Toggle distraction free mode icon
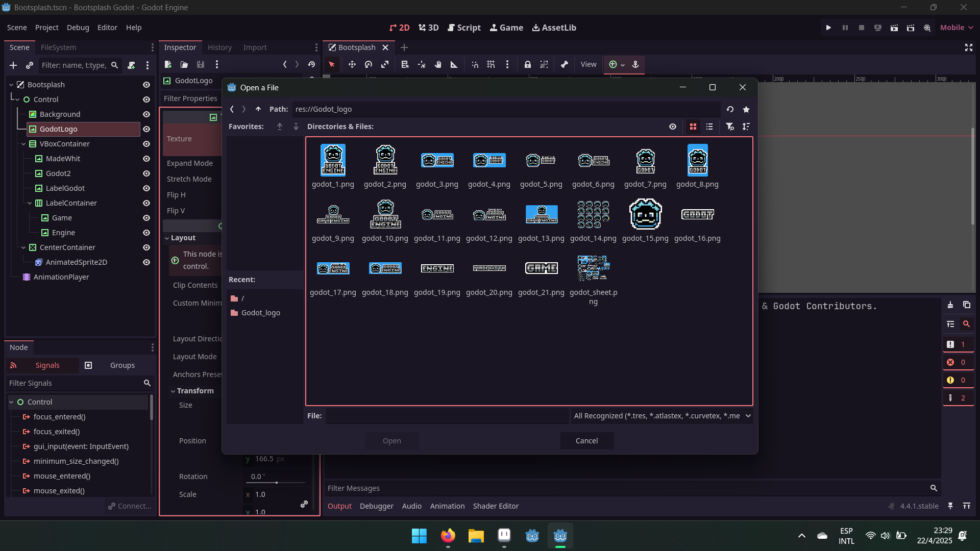This screenshot has height=551, width=980. pyautogui.click(x=969, y=47)
